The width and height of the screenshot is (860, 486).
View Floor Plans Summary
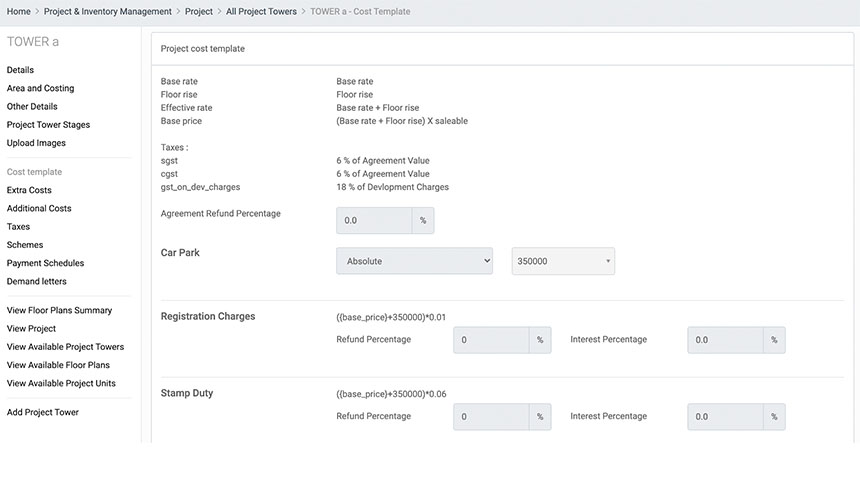pos(59,310)
